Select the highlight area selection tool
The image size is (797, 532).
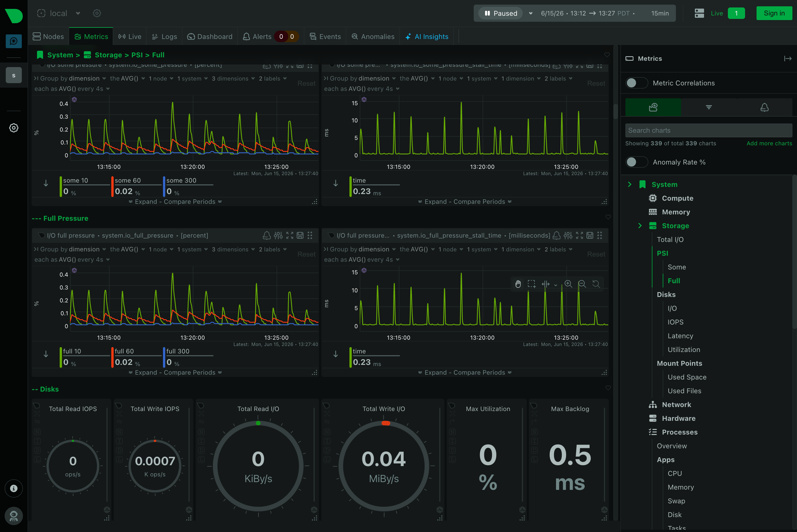tap(532, 284)
